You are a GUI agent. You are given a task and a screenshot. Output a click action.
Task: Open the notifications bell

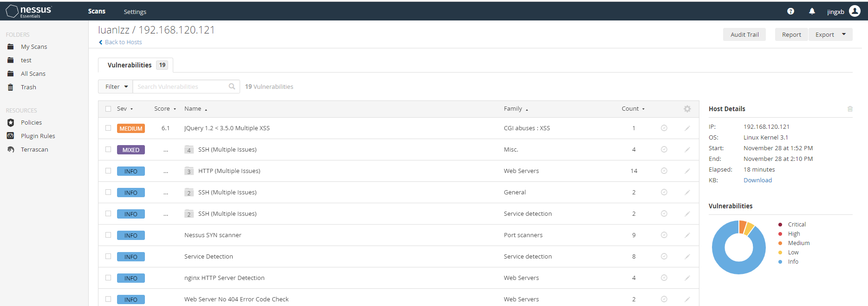(x=812, y=11)
